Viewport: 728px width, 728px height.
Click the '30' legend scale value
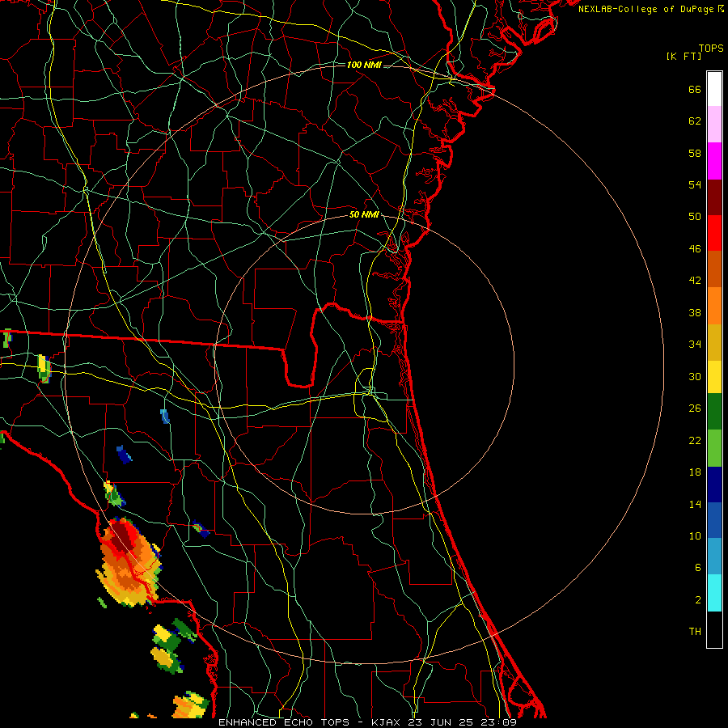(695, 376)
